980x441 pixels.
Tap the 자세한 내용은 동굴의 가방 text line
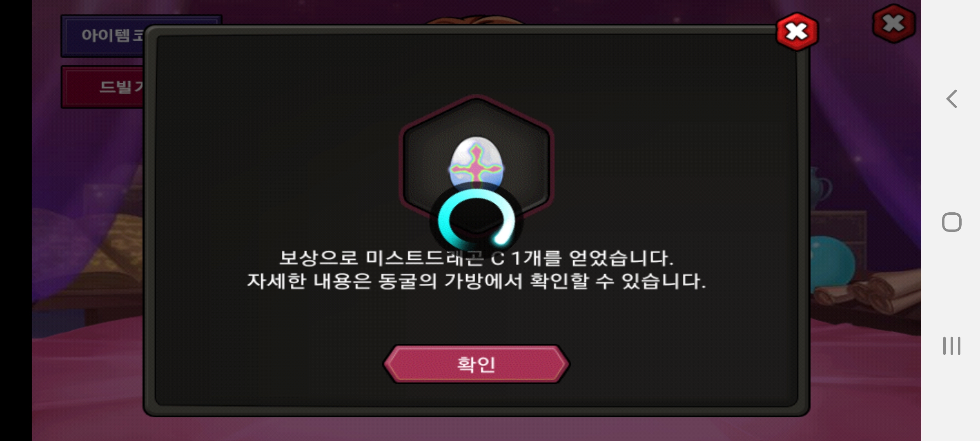(476, 281)
